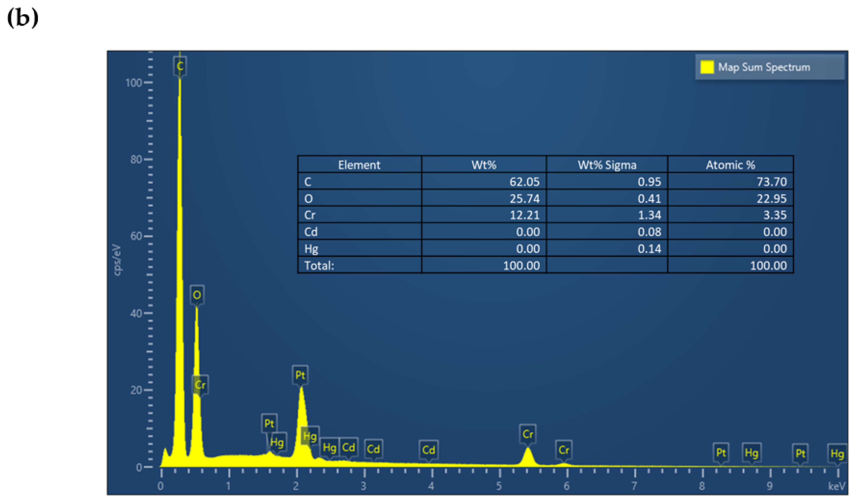Image resolution: width=858 pixels, height=504 pixels.
Task: Click the tallest Pt peak label
Action: 300,375
